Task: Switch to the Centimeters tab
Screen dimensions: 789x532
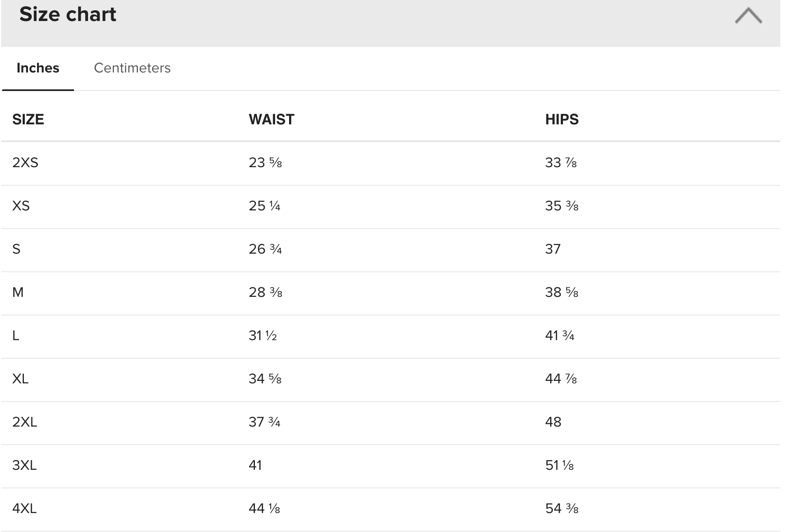Action: 132,68
